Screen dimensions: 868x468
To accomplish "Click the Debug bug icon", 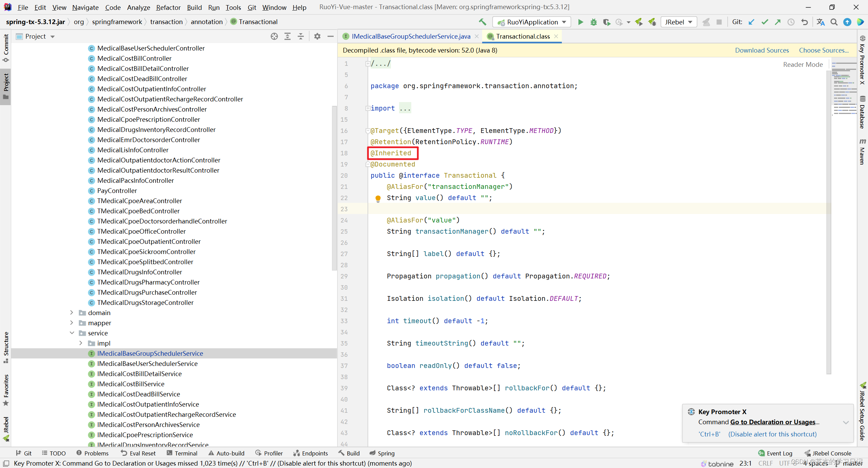I will [x=593, y=22].
